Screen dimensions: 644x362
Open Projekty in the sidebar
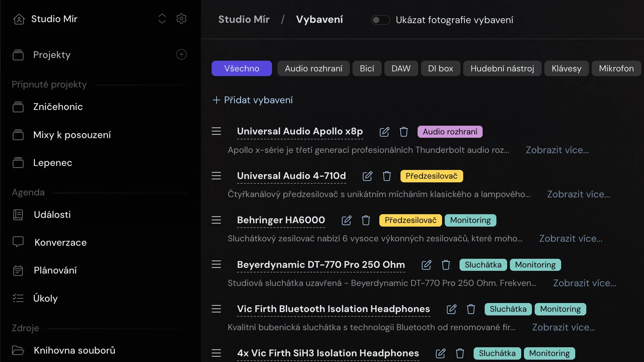[x=52, y=55]
